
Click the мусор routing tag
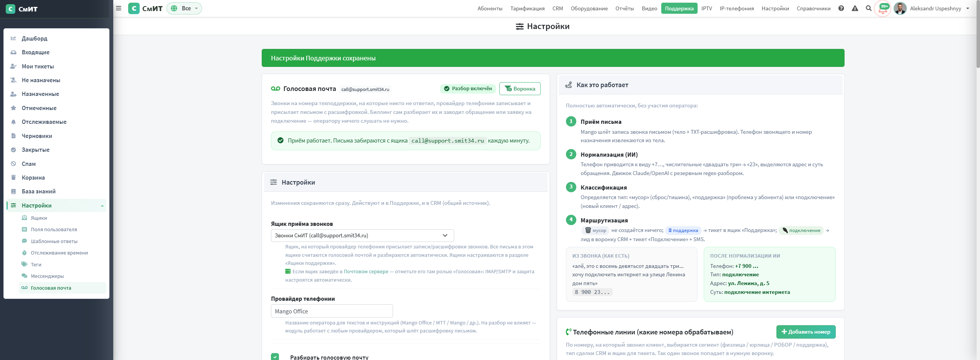(x=596, y=230)
